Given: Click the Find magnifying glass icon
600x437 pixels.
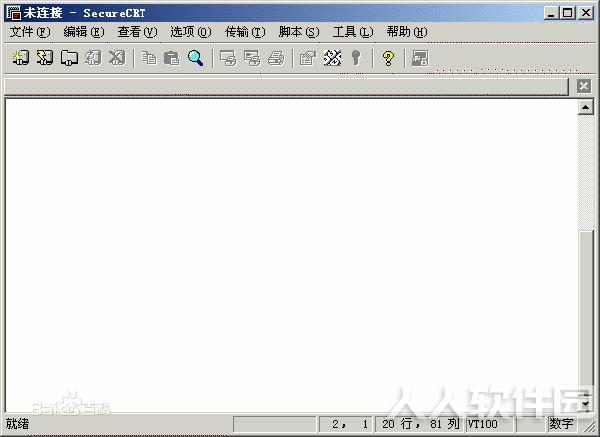Looking at the screenshot, I should (x=196, y=58).
